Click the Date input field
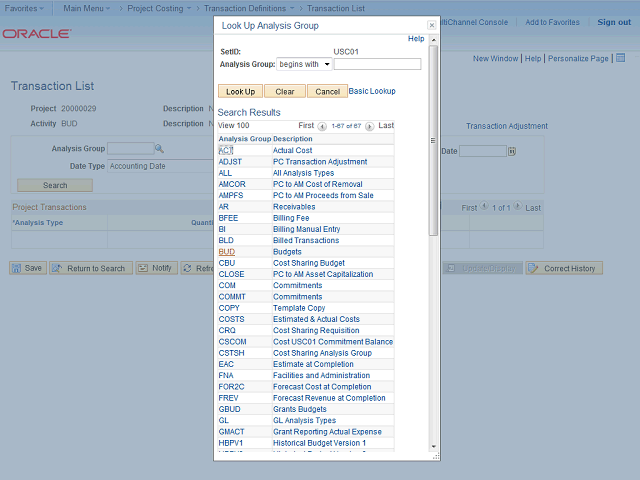Image resolution: width=640 pixels, height=480 pixels. [x=483, y=151]
